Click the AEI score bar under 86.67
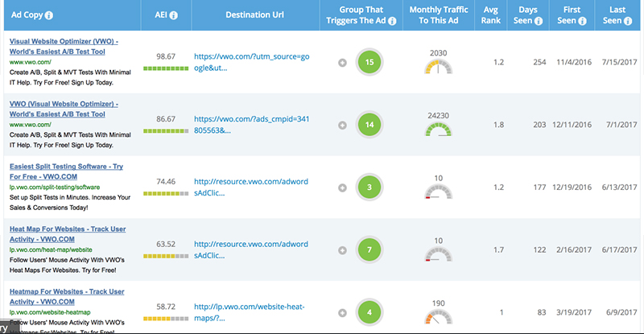The width and height of the screenshot is (644, 334). [x=166, y=131]
